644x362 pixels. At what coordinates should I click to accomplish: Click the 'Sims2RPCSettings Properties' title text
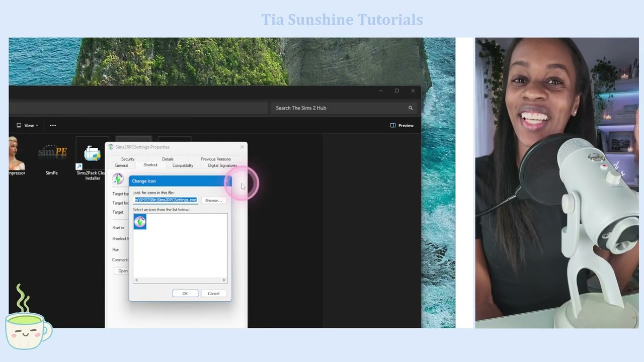pos(142,147)
